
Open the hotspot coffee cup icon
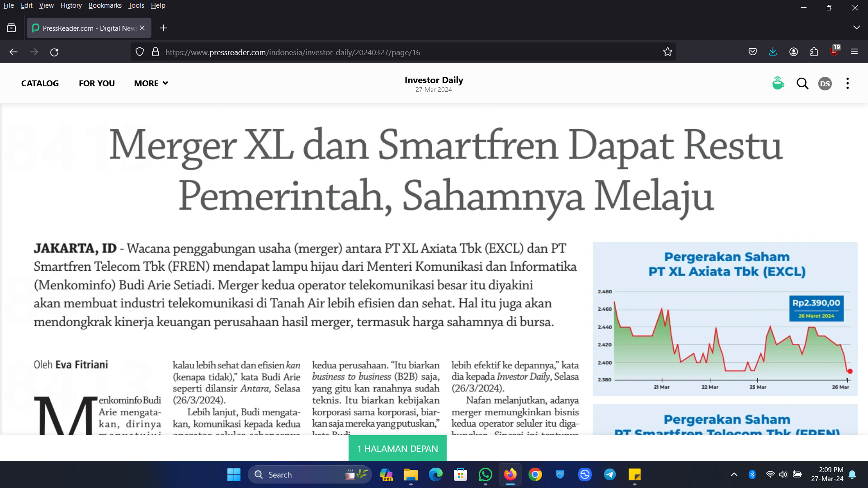(x=778, y=83)
